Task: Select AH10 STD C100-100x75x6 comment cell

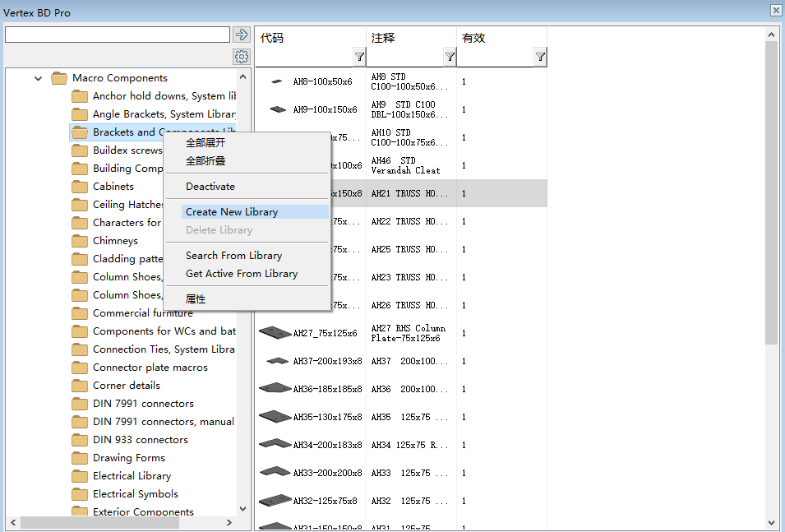Action: (409, 137)
